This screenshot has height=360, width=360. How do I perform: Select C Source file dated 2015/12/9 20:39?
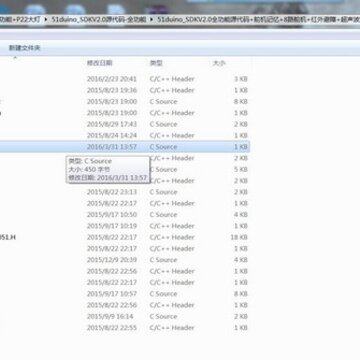(125, 260)
